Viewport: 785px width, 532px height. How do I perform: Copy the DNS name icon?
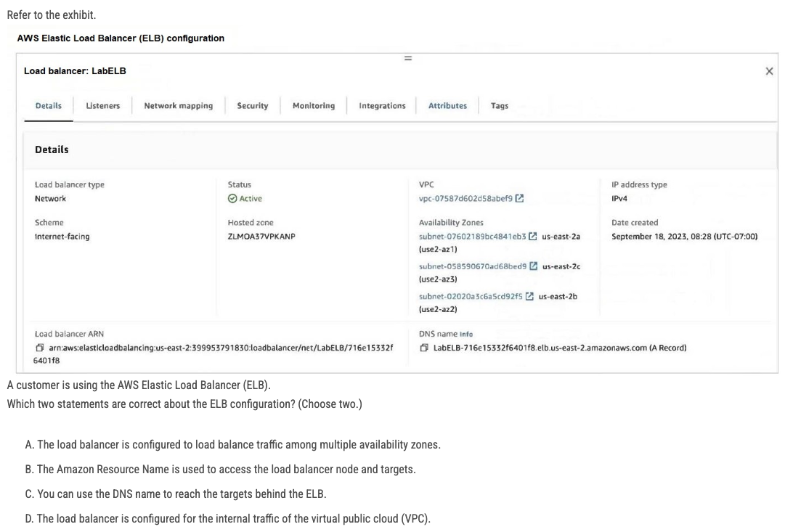(424, 348)
